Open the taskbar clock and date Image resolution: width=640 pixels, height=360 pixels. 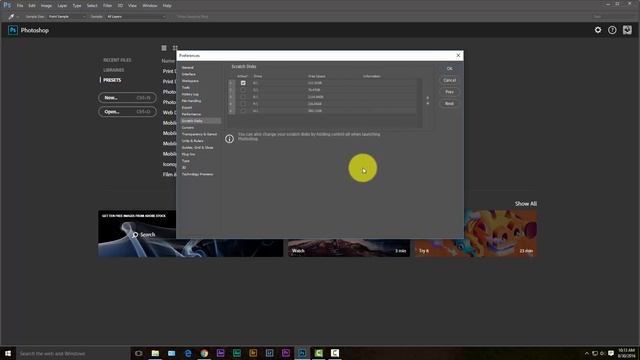click(627, 353)
